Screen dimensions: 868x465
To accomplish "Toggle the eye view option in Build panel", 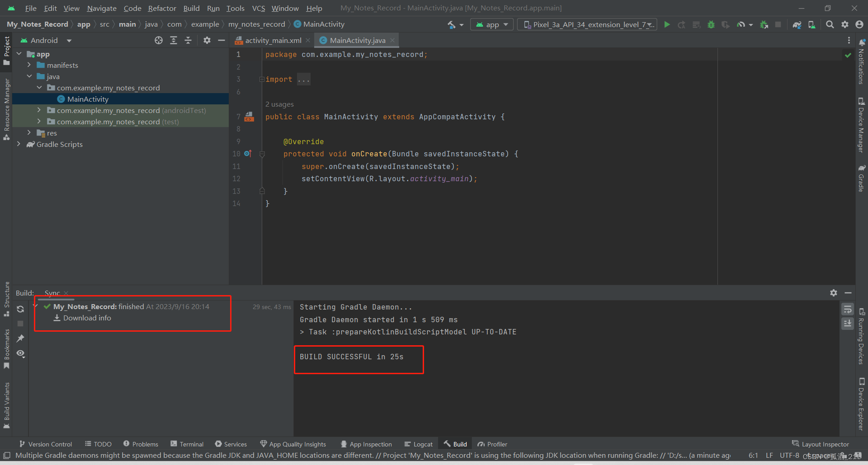I will [x=20, y=353].
